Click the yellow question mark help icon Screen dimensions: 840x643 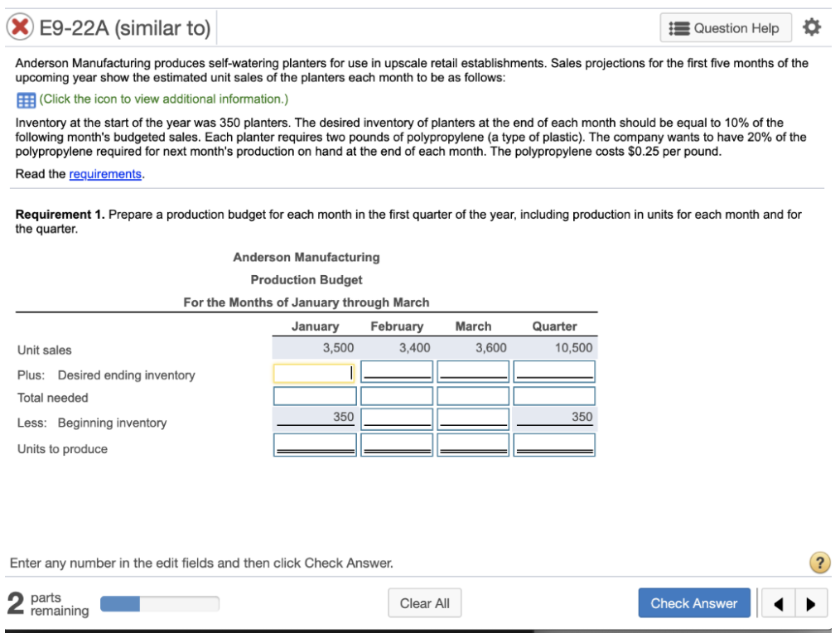[819, 563]
